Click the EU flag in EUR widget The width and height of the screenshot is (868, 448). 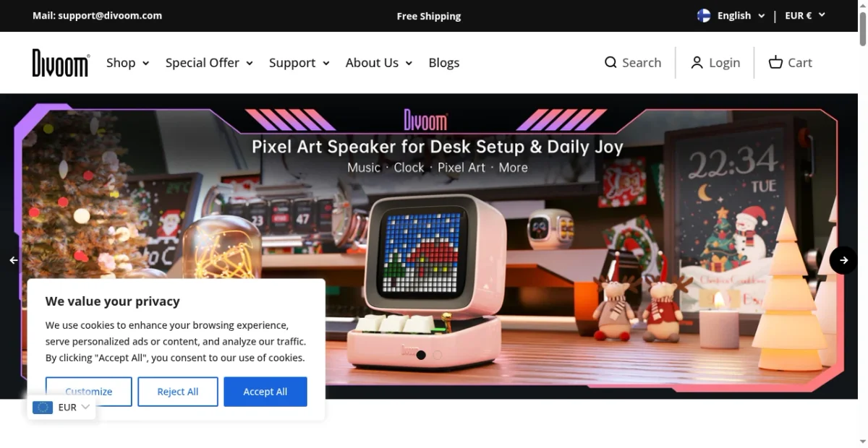coord(43,408)
